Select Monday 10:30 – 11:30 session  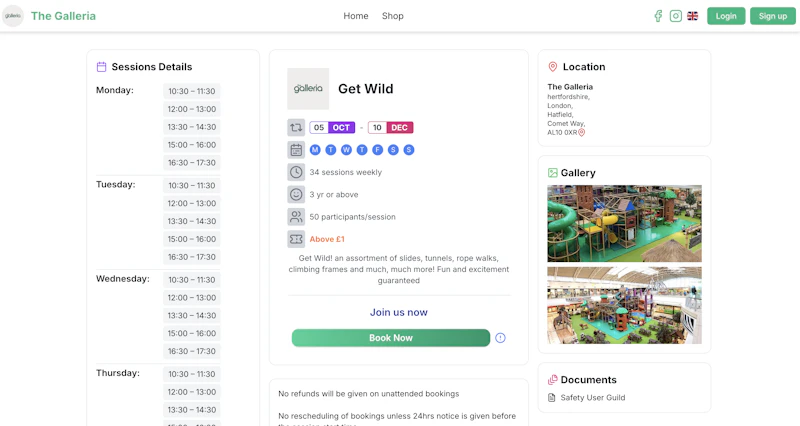pos(192,91)
